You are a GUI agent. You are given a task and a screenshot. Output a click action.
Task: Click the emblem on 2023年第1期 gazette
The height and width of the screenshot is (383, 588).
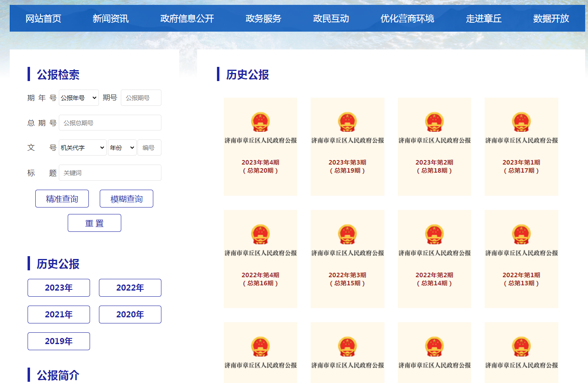[x=521, y=122]
